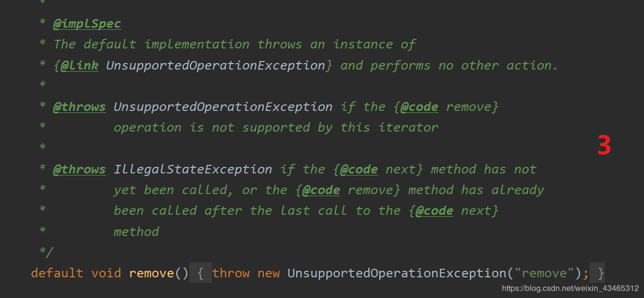Viewport: 644px width, 298px height.
Task: Click the red number 3 annotation
Action: coord(604,146)
